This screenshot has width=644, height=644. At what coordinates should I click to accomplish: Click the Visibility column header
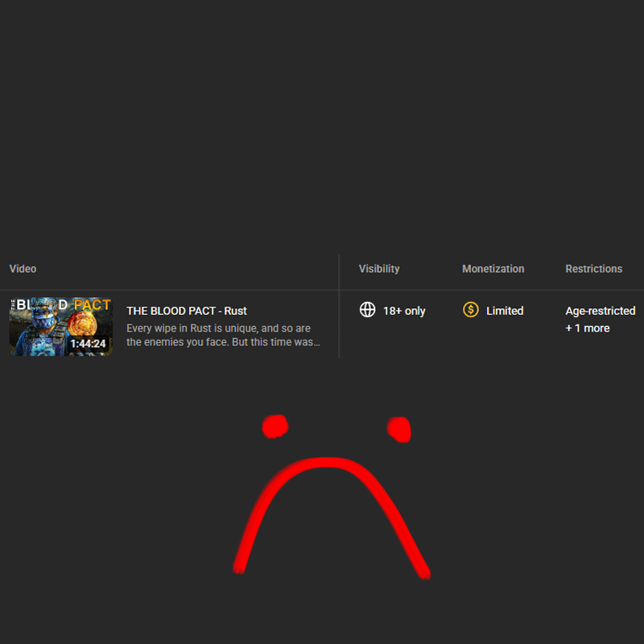click(x=379, y=269)
